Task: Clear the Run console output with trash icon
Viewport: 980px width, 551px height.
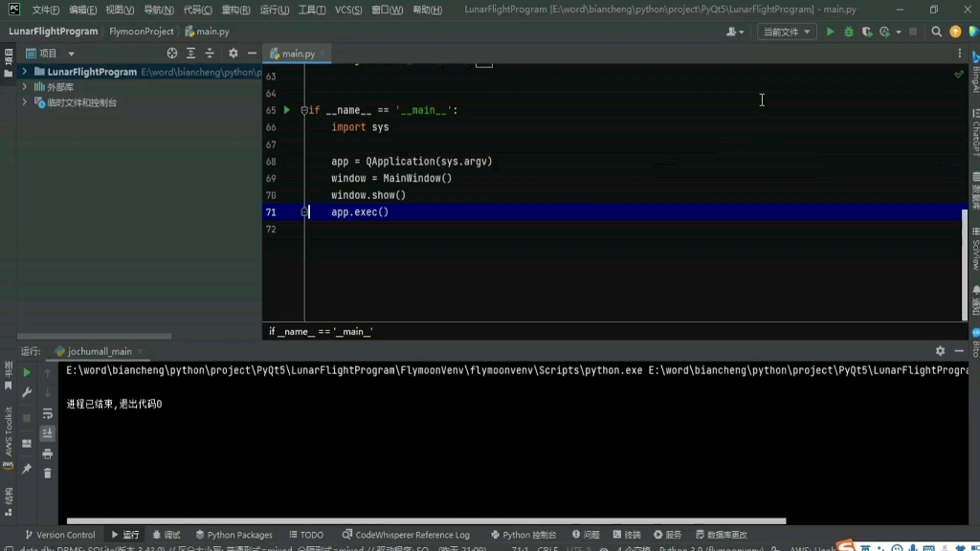Action: (x=47, y=474)
